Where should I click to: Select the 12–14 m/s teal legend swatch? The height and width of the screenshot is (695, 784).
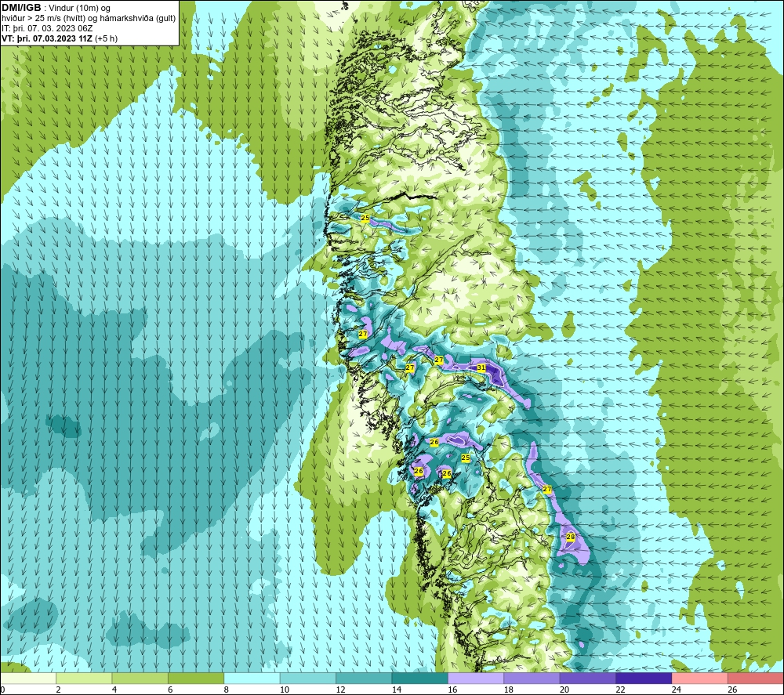[x=364, y=679]
